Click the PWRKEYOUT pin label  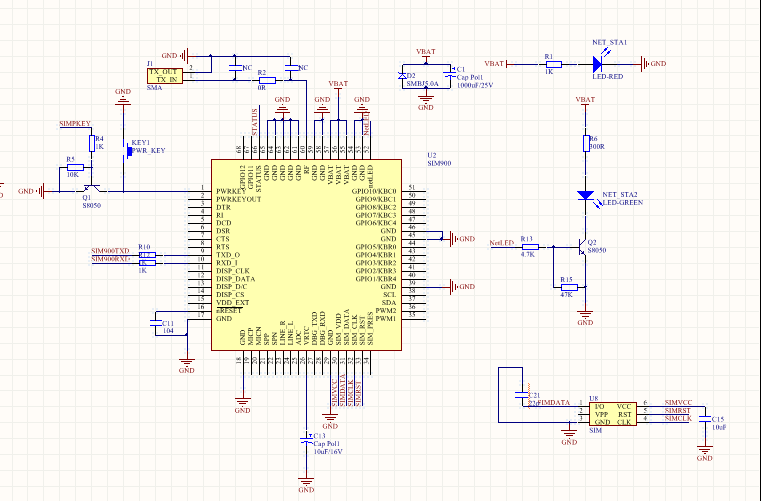[239, 199]
